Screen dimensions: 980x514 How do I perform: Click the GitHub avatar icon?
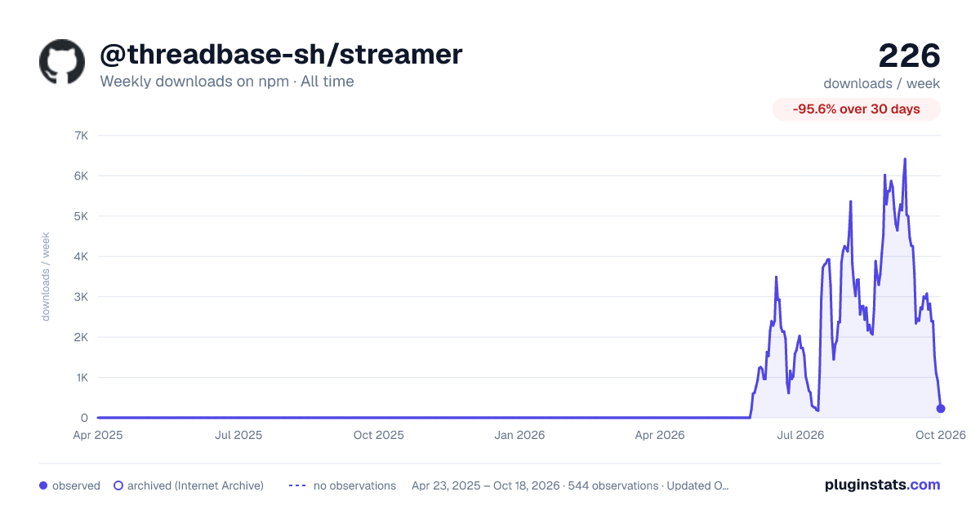[x=62, y=62]
